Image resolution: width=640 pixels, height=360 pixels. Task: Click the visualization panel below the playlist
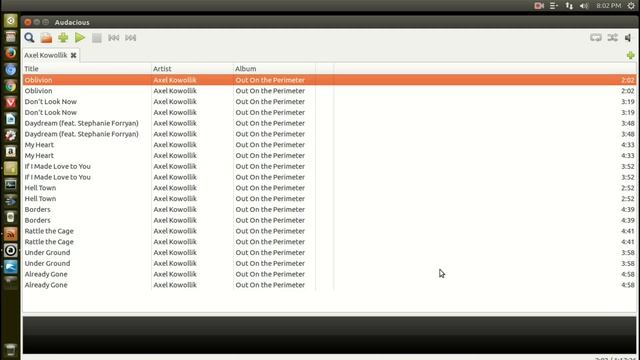(329, 335)
